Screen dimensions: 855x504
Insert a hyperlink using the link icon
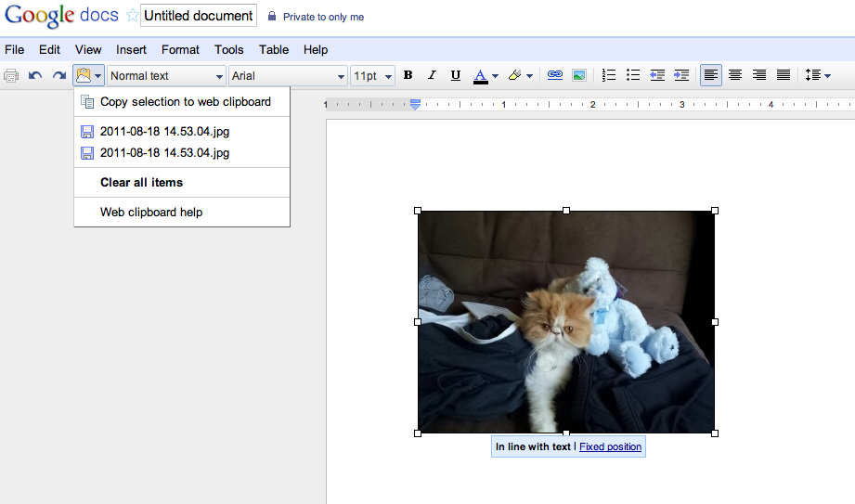555,75
